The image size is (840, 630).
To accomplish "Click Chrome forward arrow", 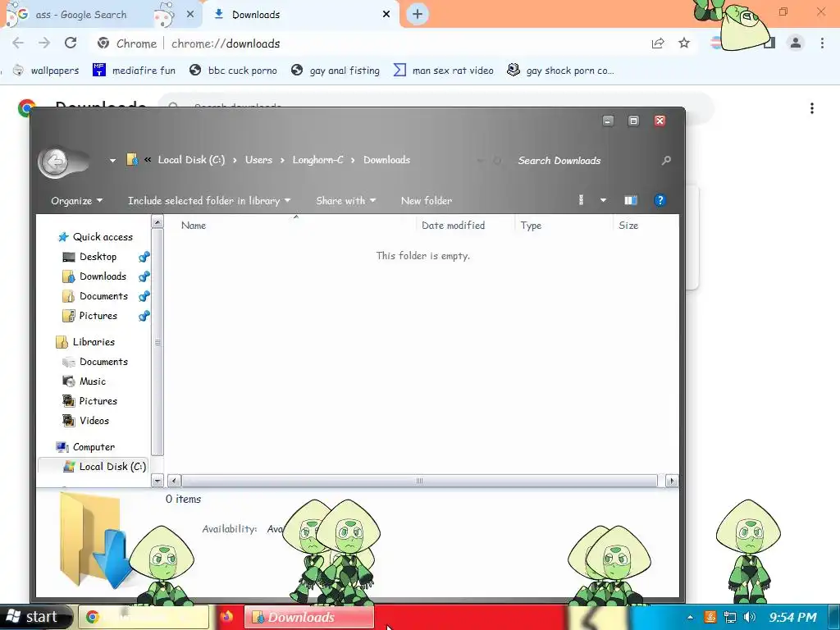I will point(44,43).
